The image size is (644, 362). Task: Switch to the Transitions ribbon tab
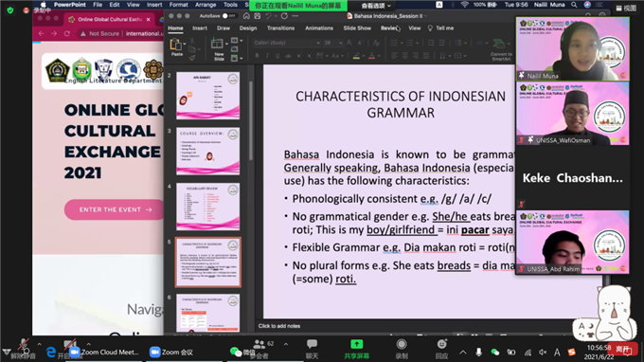pyautogui.click(x=280, y=27)
